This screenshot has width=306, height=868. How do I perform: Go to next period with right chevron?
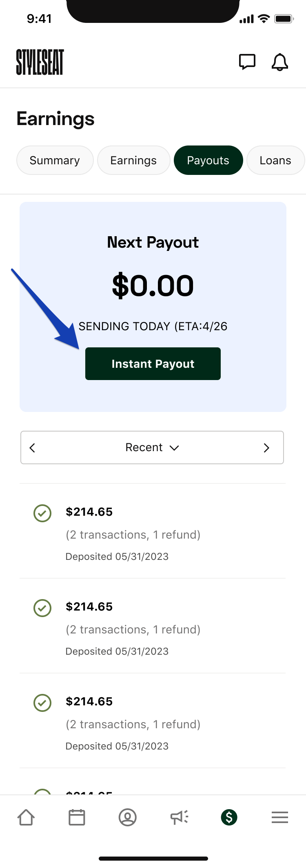[x=266, y=448]
